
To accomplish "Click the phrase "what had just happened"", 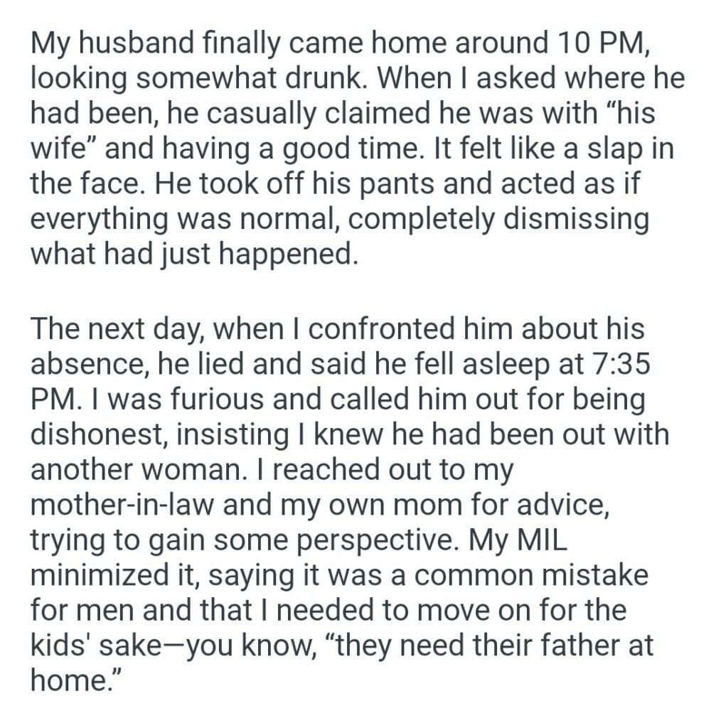I will [191, 252].
